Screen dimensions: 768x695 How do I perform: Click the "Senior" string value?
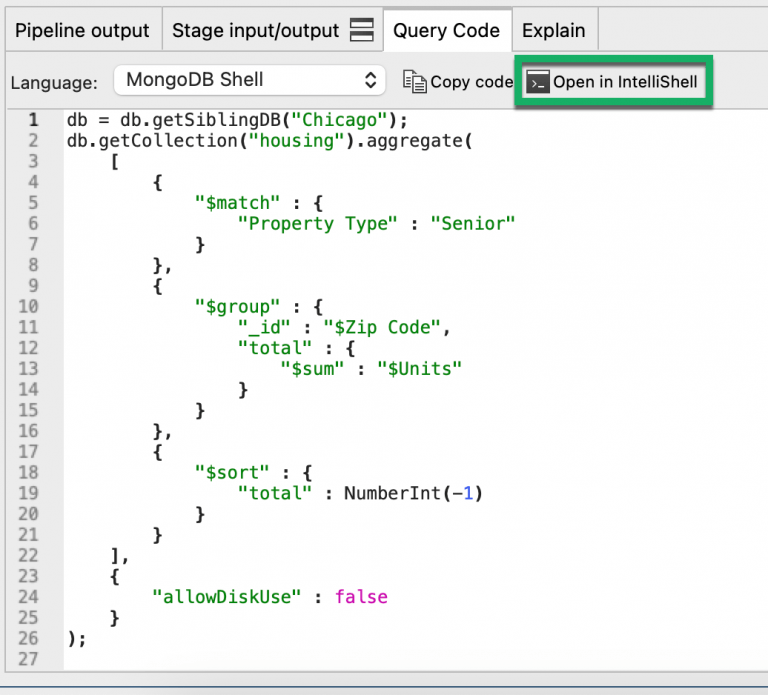[472, 224]
